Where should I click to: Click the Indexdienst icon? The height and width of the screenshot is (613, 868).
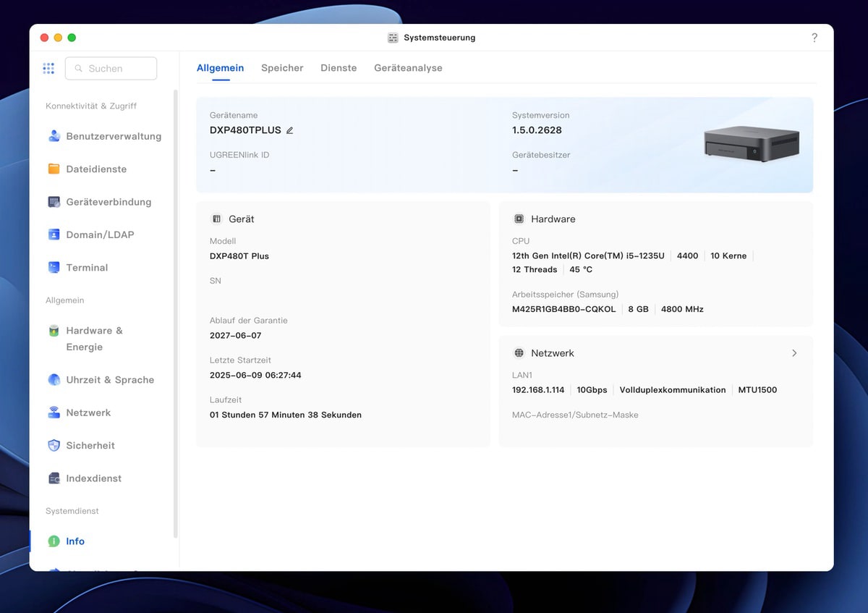54,478
